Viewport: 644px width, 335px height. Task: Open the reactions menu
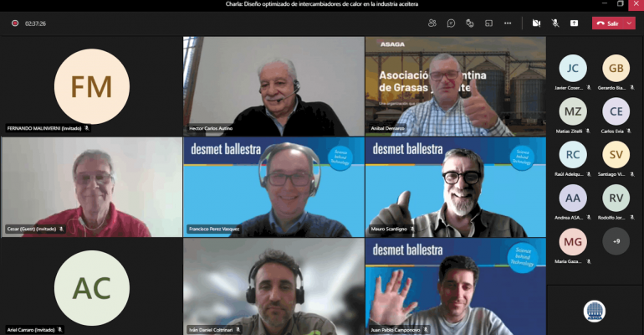(470, 23)
